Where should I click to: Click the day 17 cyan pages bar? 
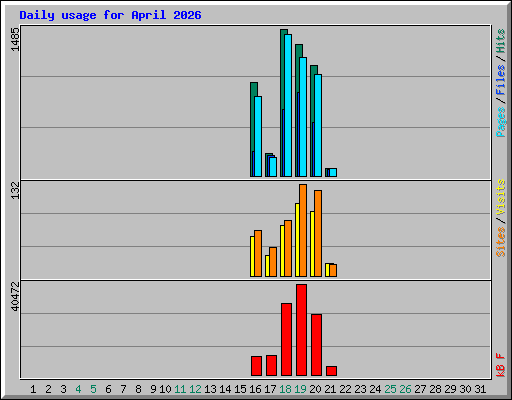[273, 167]
